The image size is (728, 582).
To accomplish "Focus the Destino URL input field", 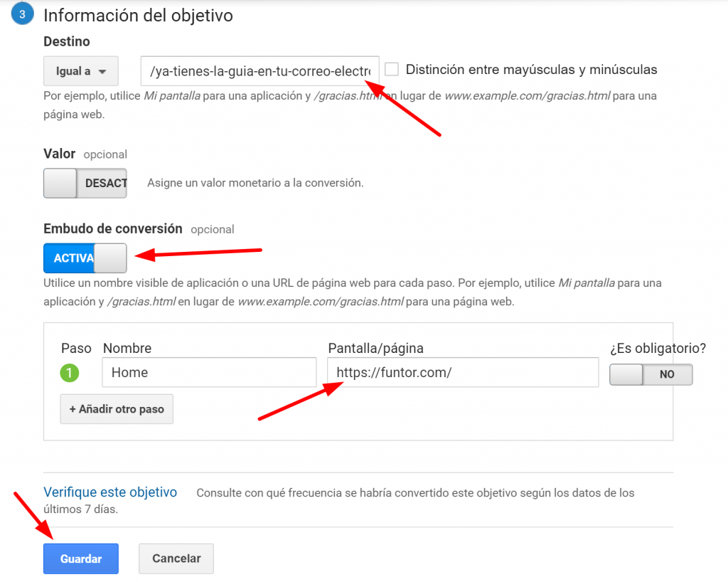I will coord(259,71).
